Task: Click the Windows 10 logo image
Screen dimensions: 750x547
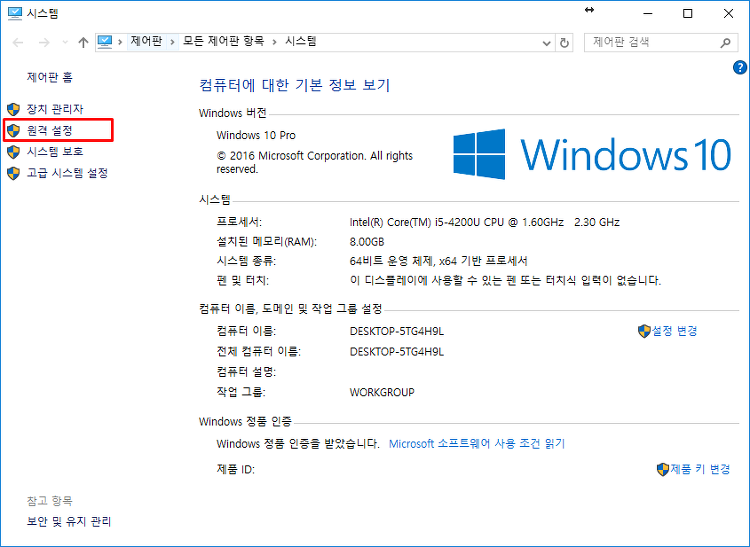Action: [592, 154]
